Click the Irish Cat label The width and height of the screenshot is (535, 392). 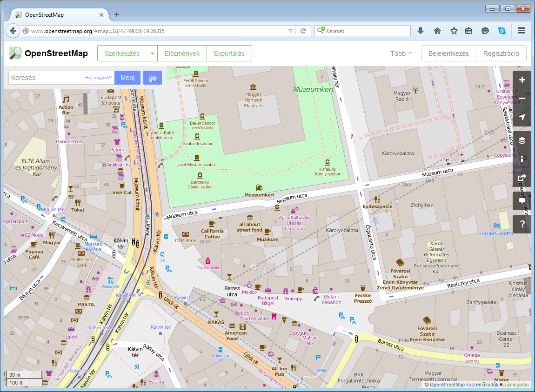tap(122, 193)
